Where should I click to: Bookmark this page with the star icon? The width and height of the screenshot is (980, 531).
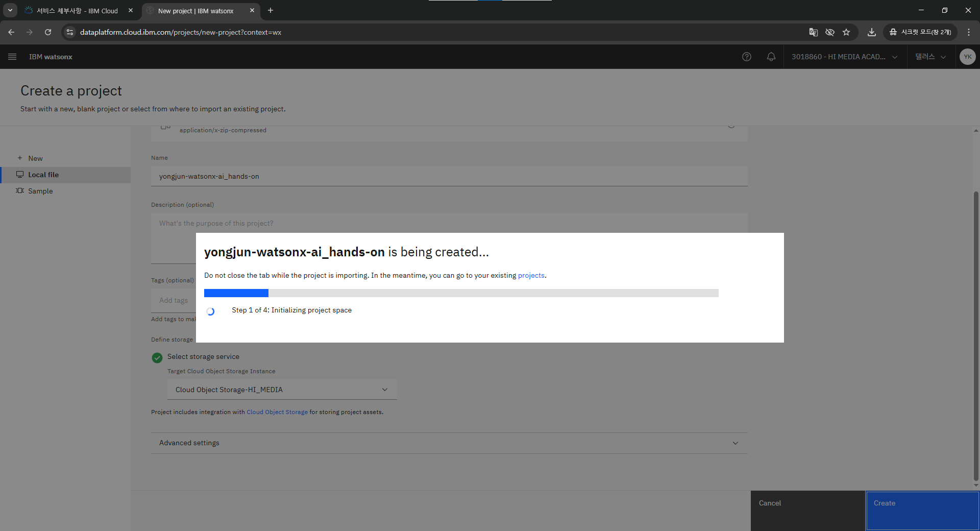pyautogui.click(x=846, y=32)
